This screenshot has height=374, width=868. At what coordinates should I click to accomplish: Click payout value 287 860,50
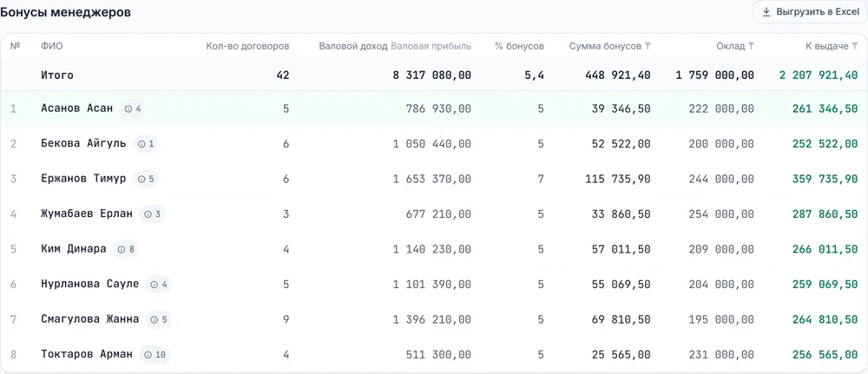[x=825, y=214]
